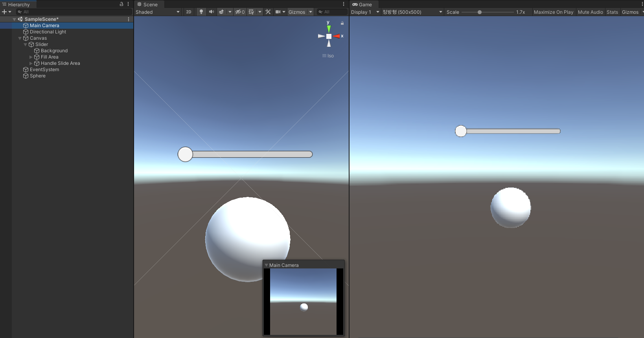Image resolution: width=644 pixels, height=338 pixels.
Task: Open SampleScene row three-dot menu
Action: pos(129,19)
